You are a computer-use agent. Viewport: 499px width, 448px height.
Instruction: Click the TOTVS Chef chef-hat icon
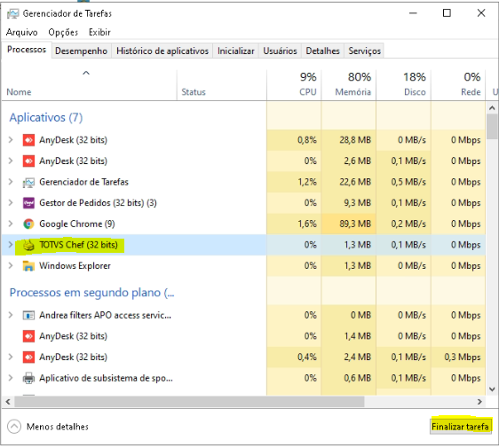(28, 245)
